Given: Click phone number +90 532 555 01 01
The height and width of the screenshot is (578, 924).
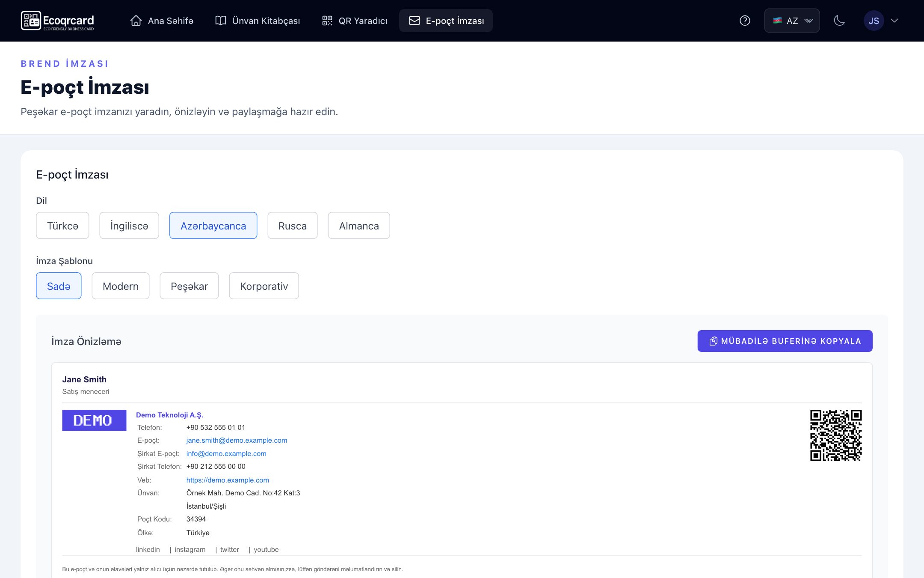Looking at the screenshot, I should (x=216, y=428).
